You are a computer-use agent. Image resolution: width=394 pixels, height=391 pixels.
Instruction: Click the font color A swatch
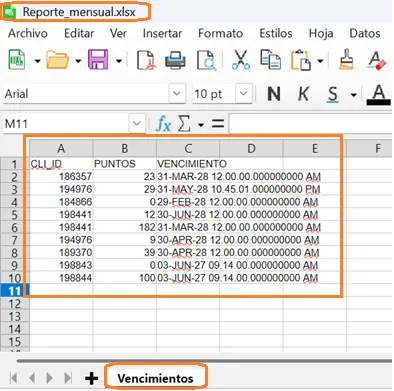click(x=378, y=94)
